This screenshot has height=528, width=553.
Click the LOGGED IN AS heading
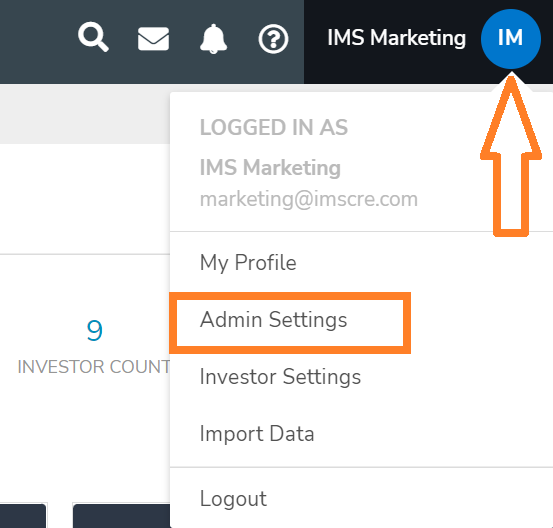coord(274,127)
